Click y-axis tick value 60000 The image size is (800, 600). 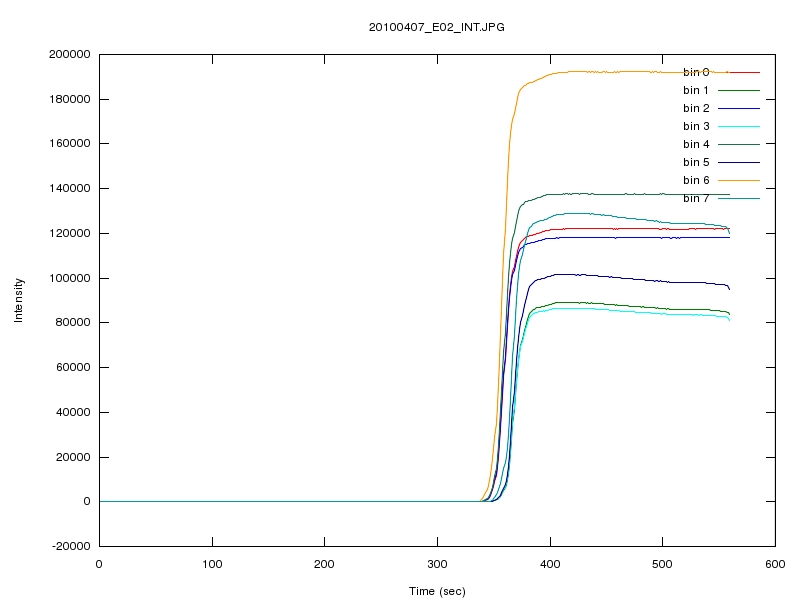coord(73,367)
